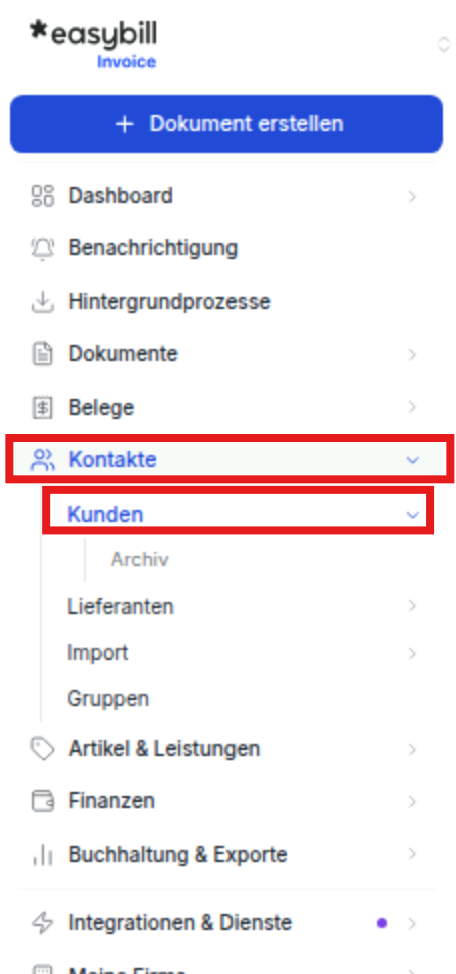The width and height of the screenshot is (456, 974).
Task: Click the Kontakte people icon
Action: tap(42, 460)
